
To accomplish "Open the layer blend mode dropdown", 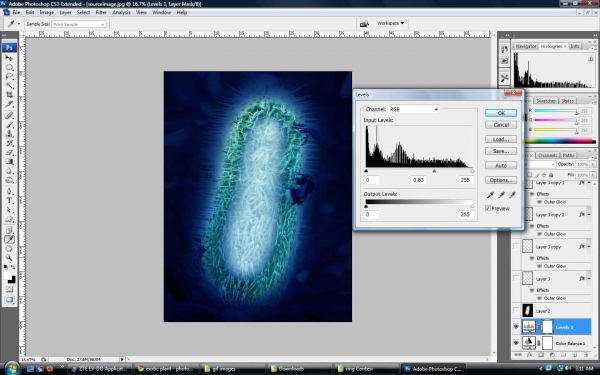I will point(540,164).
